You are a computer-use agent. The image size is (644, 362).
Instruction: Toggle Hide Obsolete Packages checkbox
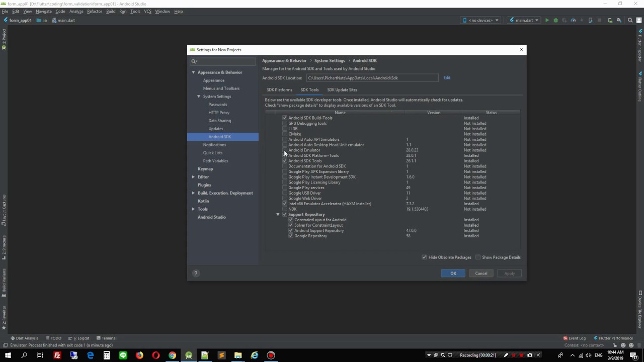click(425, 257)
